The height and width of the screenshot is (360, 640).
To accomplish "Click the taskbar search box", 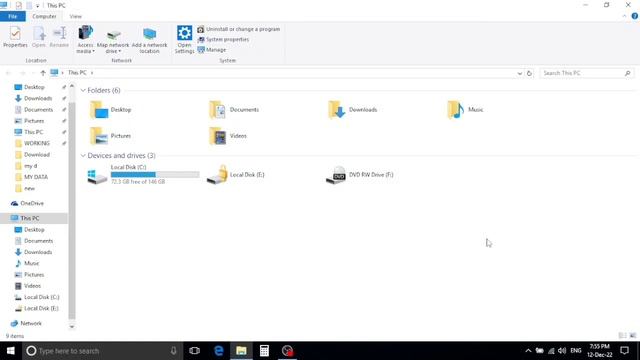I will (102, 351).
